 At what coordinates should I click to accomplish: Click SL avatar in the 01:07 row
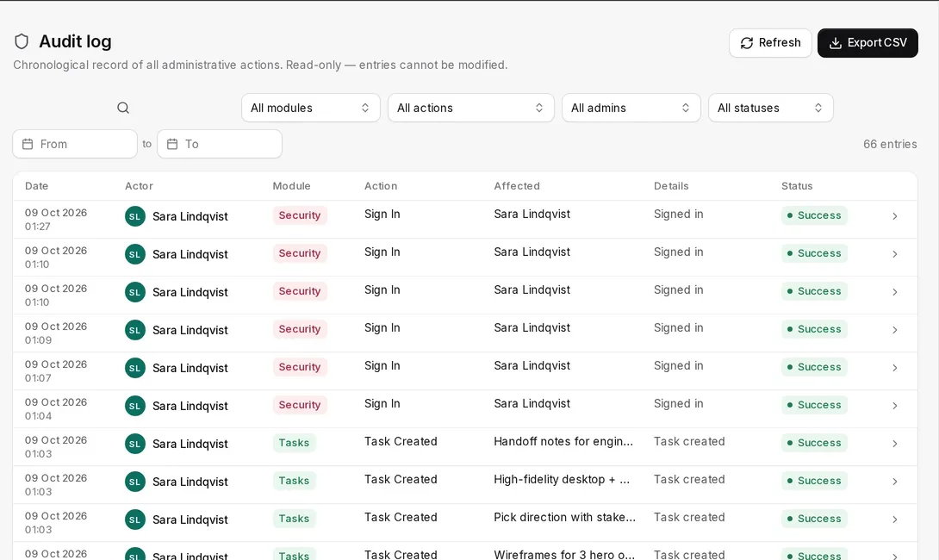click(134, 368)
